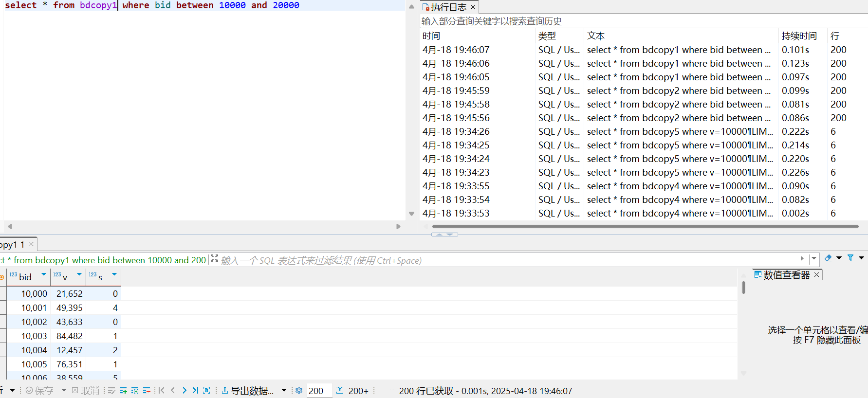The image size is (868, 398).
Task: Click the result grid vertical scrollbar thumb
Action: point(743,288)
